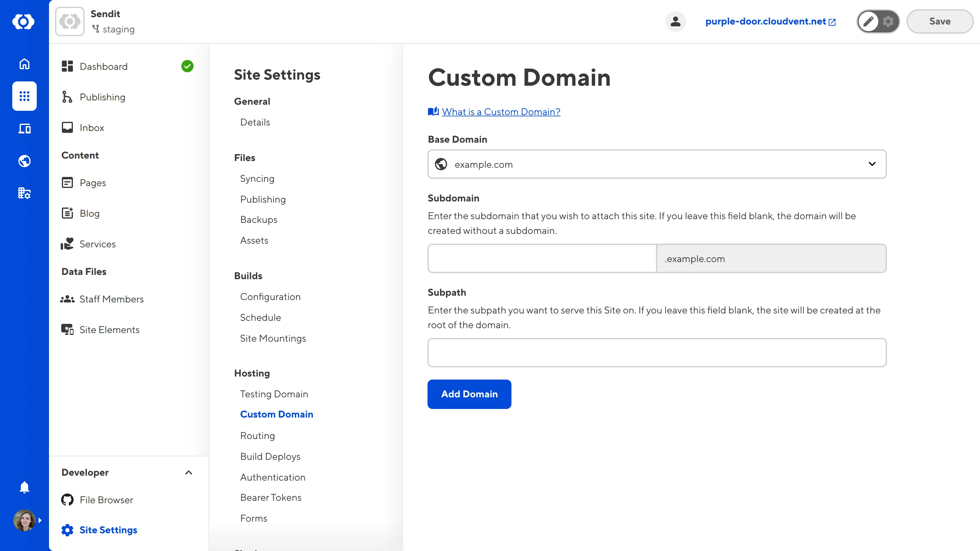Click the Publishing branch icon
The image size is (980, 551).
(67, 97)
